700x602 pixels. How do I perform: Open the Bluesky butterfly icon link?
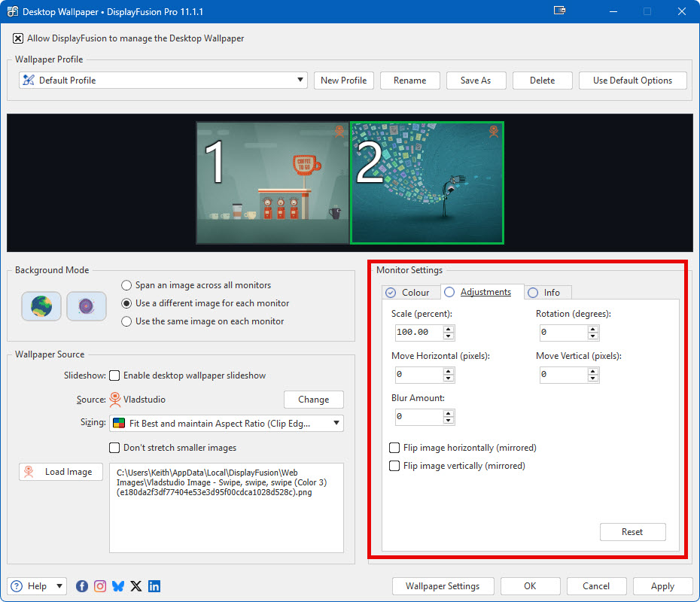coord(118,586)
